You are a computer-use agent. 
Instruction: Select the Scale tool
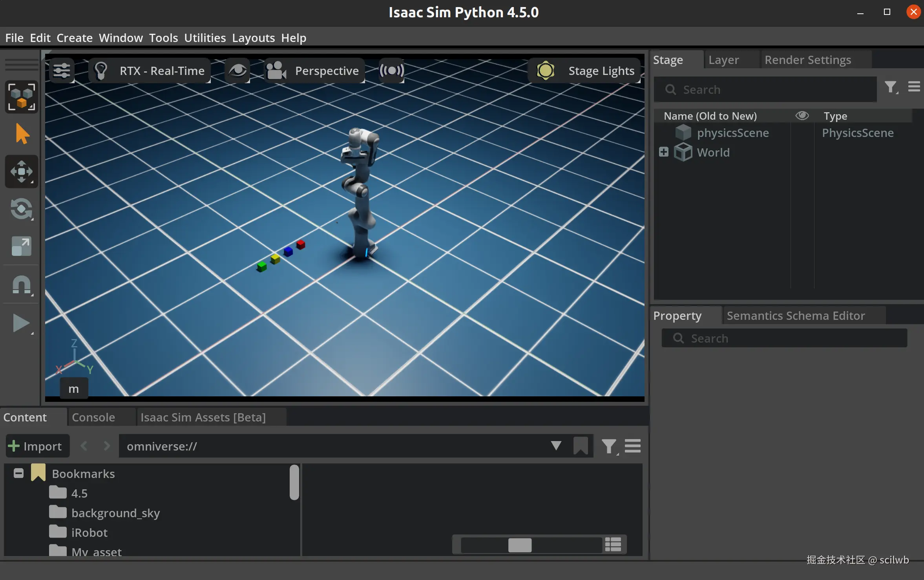click(x=21, y=246)
